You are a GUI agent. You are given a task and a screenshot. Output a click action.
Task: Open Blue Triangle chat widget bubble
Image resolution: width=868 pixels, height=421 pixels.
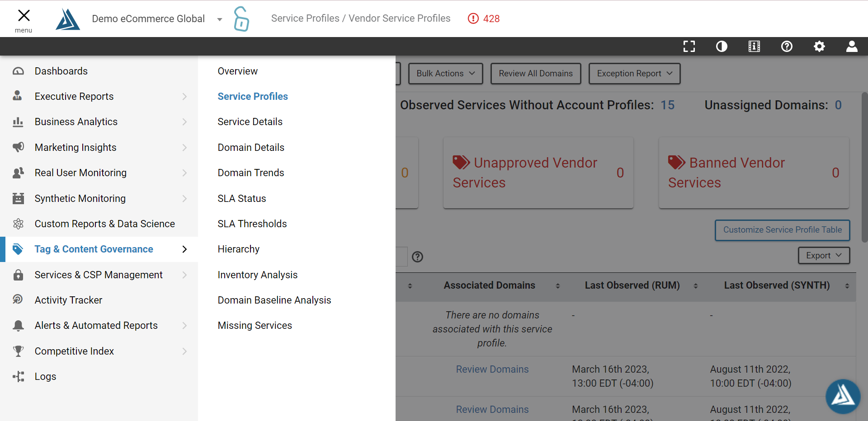click(x=843, y=396)
